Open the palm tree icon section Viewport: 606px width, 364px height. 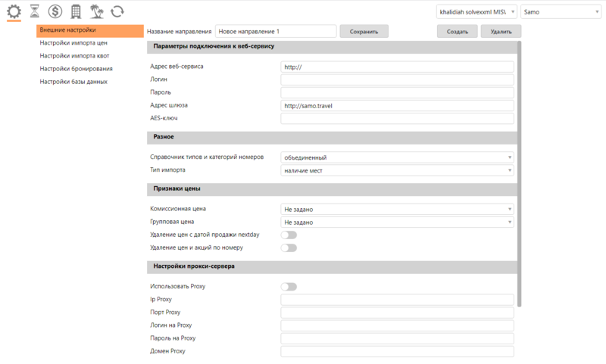coord(96,11)
